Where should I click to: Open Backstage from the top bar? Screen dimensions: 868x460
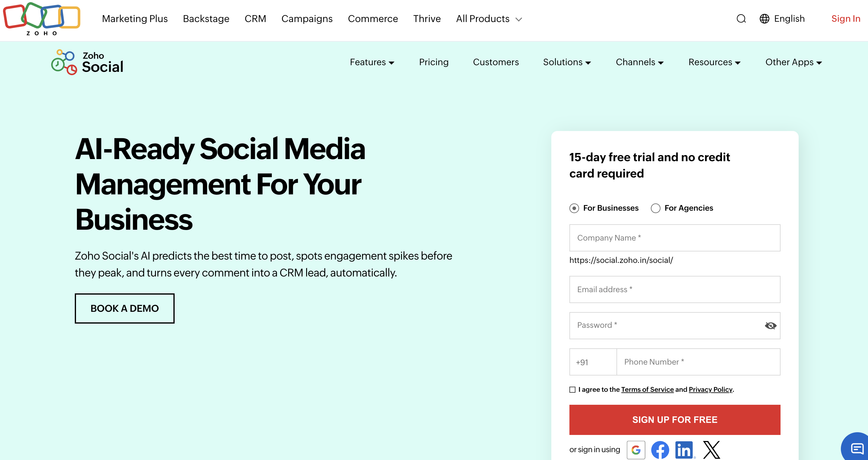click(x=206, y=18)
